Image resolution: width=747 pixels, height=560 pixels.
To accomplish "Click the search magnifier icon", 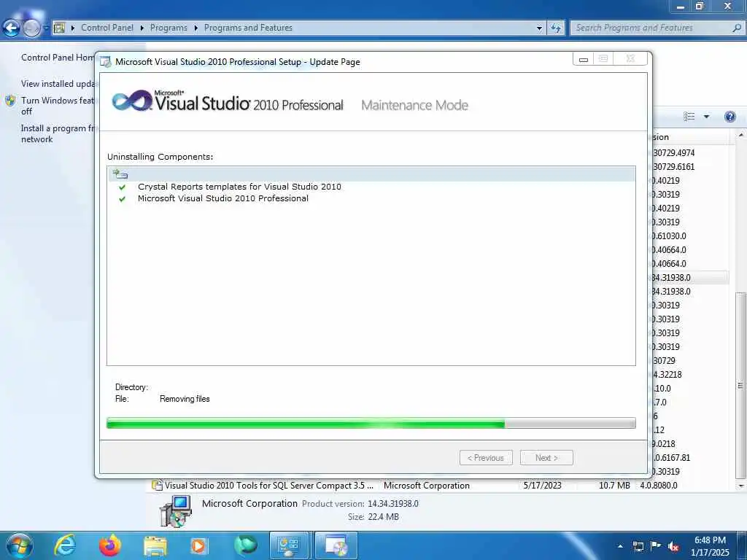I will pos(737,28).
